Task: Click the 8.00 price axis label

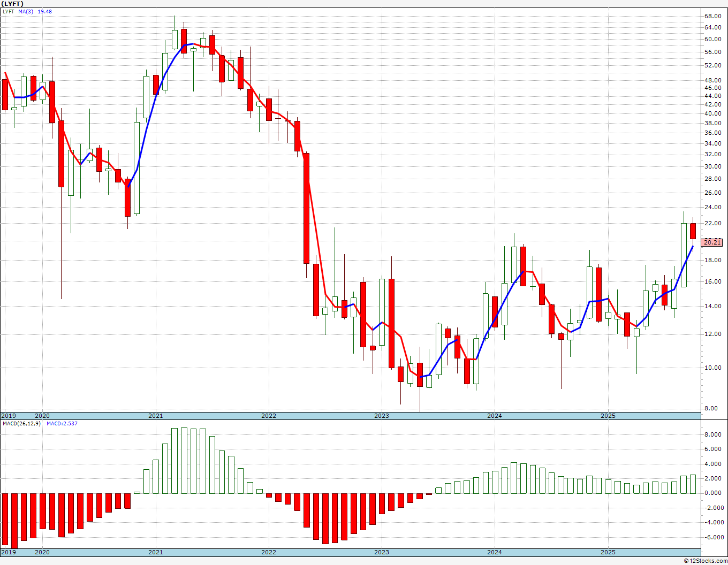Action: tap(712, 408)
